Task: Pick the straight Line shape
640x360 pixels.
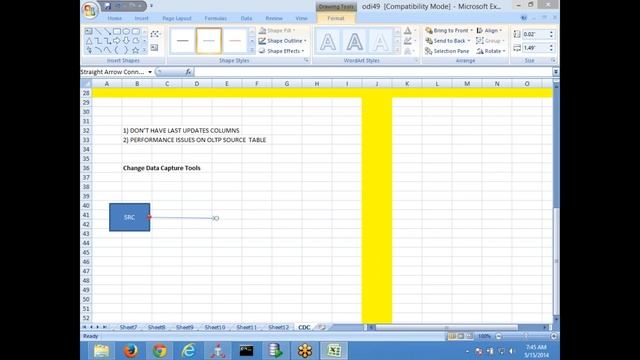Action: 98,31
